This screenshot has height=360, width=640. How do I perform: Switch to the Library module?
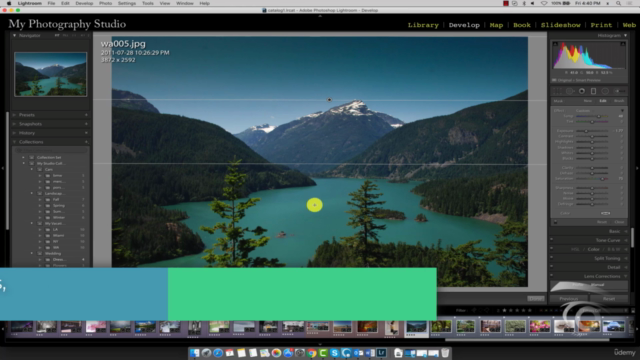(423, 25)
